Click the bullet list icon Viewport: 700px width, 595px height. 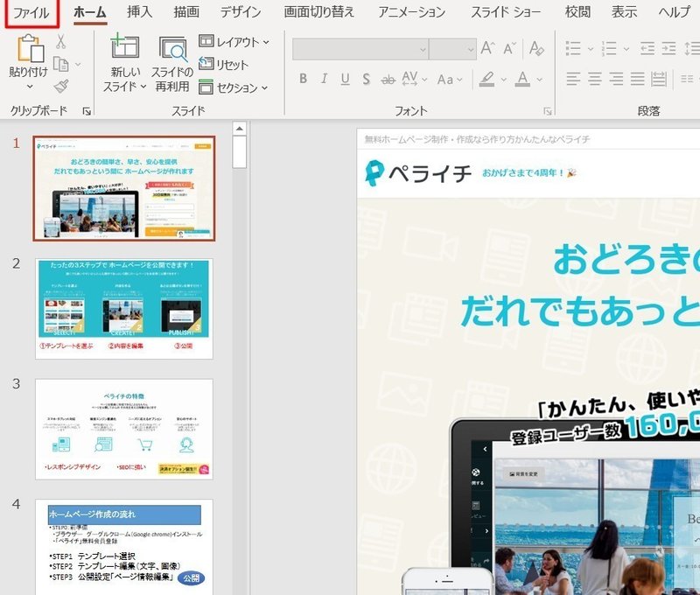point(573,48)
